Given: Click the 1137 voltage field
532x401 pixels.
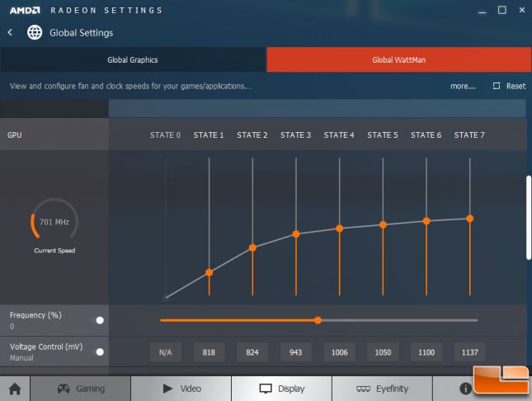Looking at the screenshot, I should tap(470, 352).
